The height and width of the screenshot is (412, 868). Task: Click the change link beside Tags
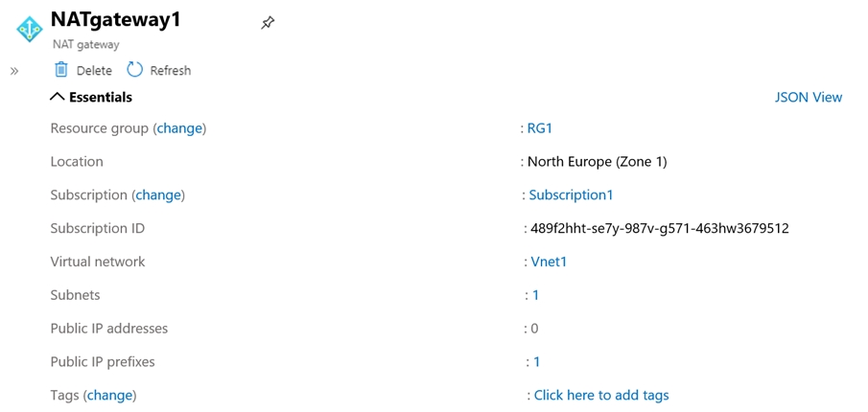point(109,396)
